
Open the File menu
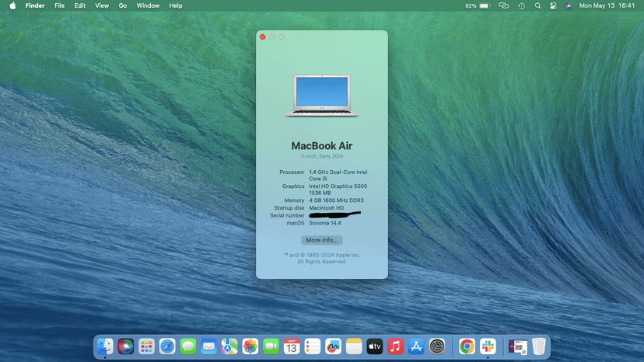point(59,5)
